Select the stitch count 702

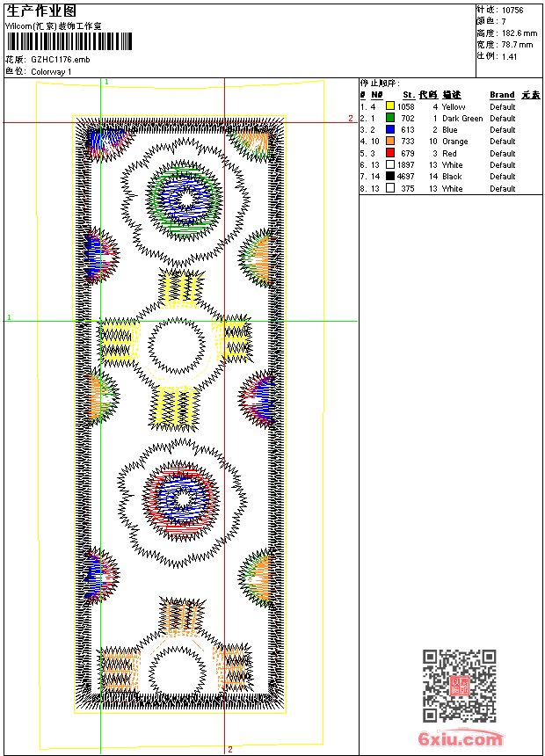point(408,118)
